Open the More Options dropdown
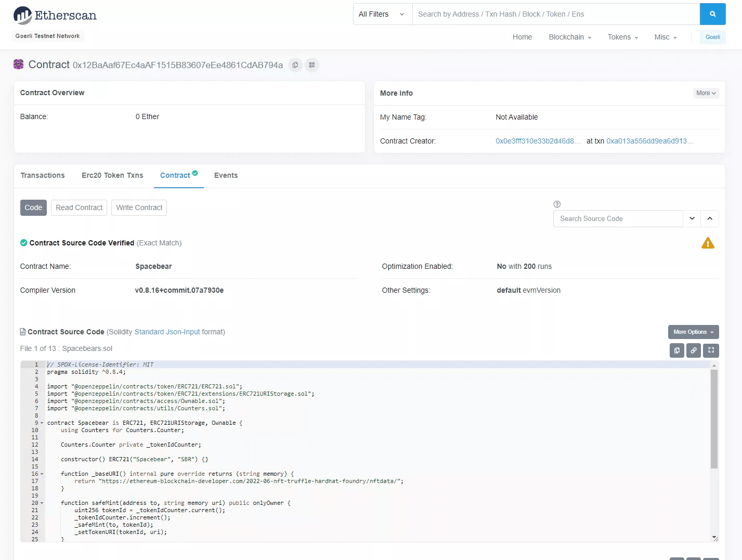 693,332
